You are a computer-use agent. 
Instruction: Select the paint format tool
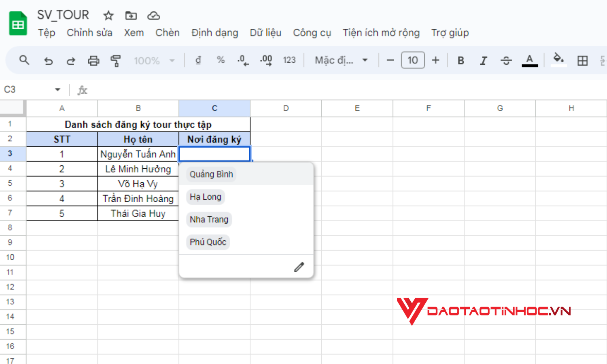pos(116,61)
